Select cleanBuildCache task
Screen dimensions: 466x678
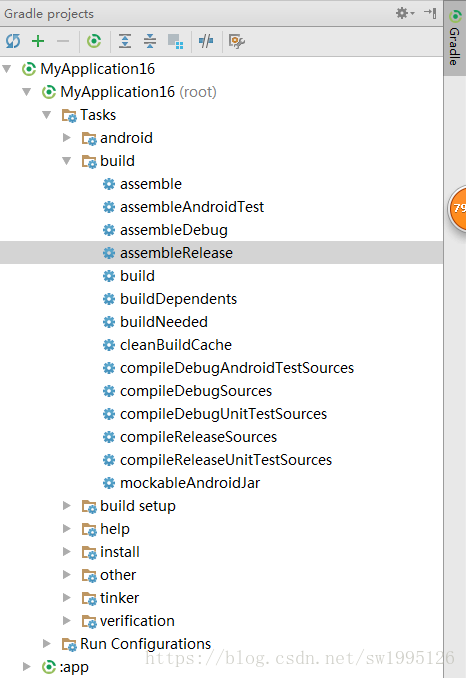tap(176, 345)
